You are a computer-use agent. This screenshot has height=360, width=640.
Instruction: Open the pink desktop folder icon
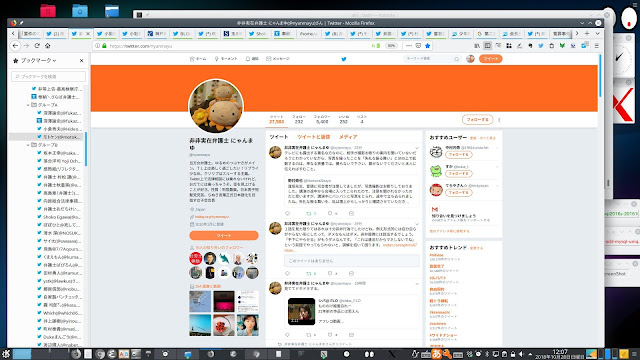pyautogui.click(x=48, y=11)
